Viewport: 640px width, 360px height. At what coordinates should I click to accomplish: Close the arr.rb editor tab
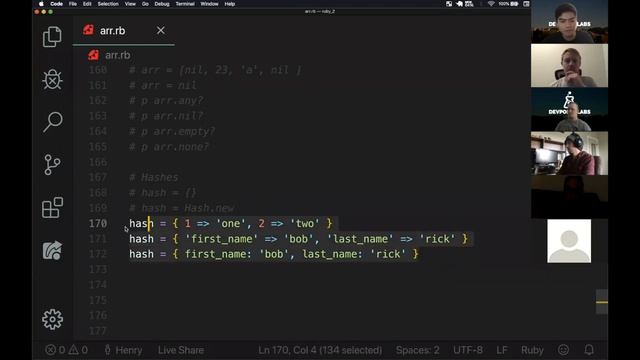[x=161, y=30]
